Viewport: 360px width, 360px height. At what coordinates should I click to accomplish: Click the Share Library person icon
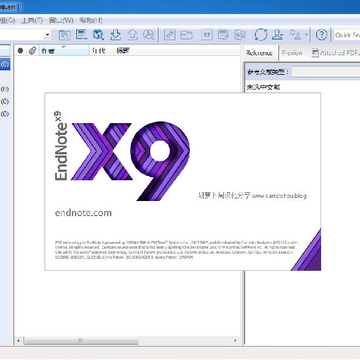[x=277, y=35]
